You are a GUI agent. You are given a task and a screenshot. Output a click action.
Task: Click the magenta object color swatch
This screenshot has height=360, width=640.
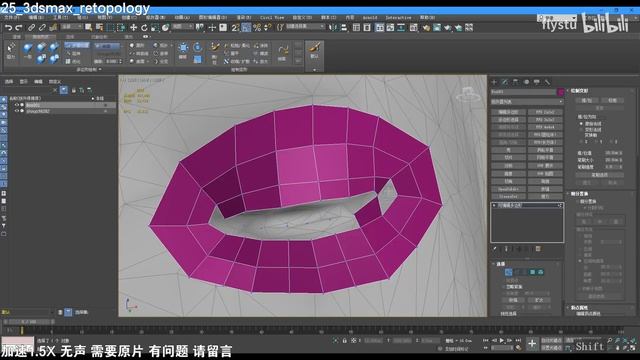click(x=561, y=92)
